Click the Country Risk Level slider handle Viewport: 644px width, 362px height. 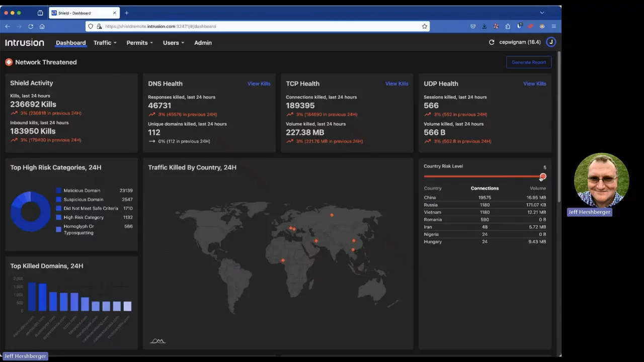(542, 176)
